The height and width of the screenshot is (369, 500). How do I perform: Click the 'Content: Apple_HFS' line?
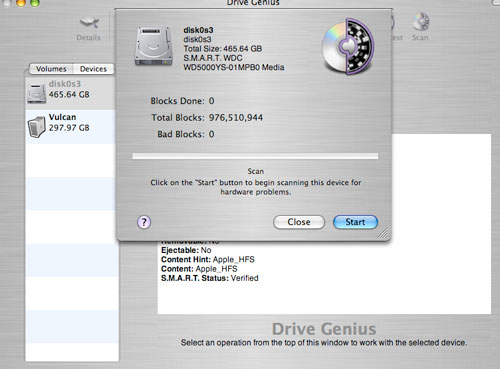point(199,269)
